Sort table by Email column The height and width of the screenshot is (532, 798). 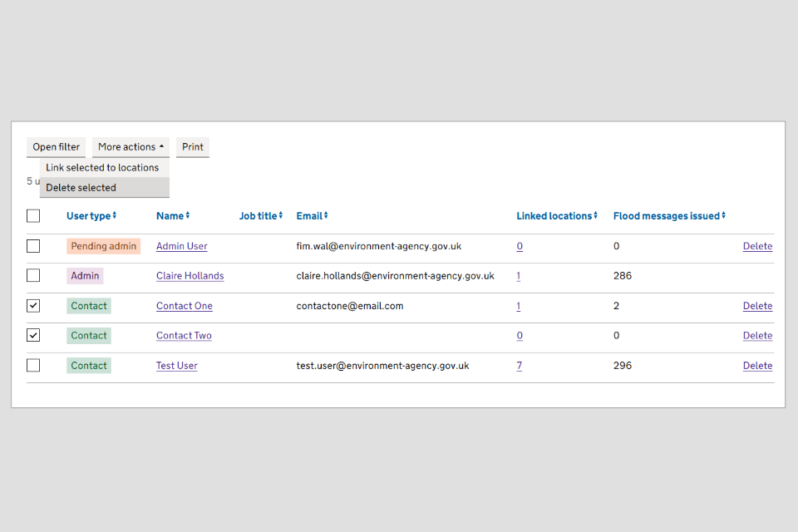click(x=312, y=216)
